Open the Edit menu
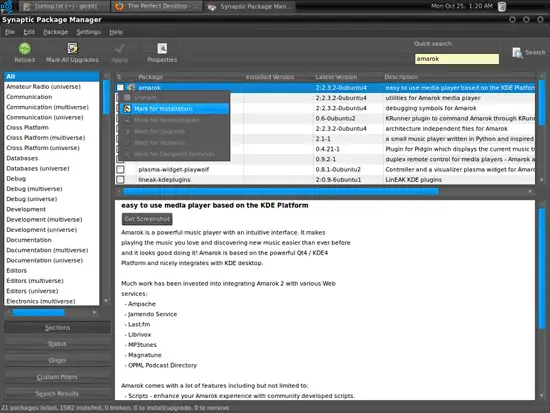The width and height of the screenshot is (550, 413). [29, 32]
